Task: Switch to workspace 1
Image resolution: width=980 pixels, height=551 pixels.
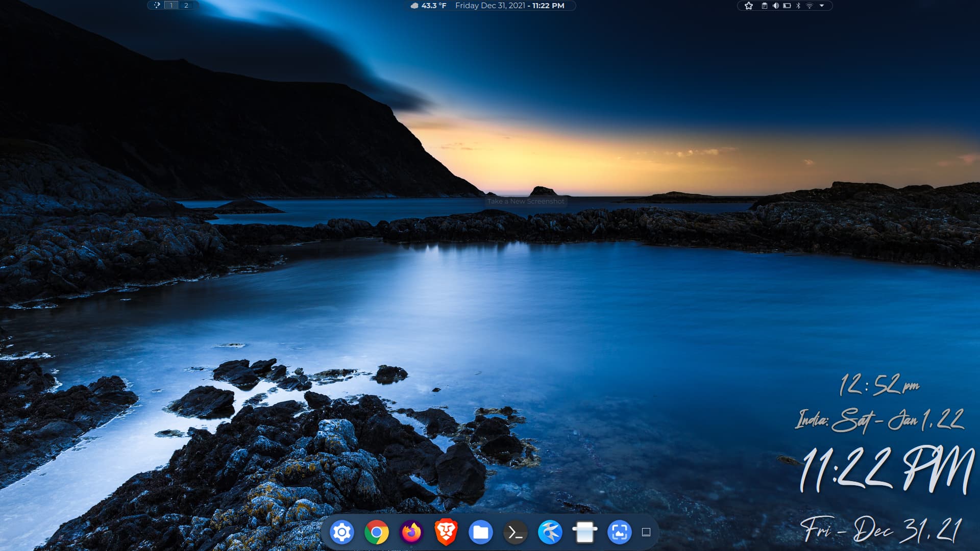Action: pyautogui.click(x=171, y=5)
